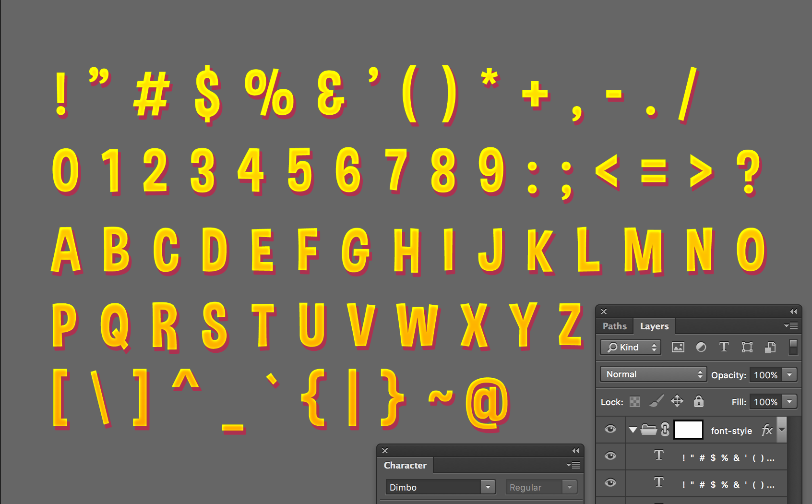Toggle visibility of the first text layer
The width and height of the screenshot is (812, 504).
610,456
